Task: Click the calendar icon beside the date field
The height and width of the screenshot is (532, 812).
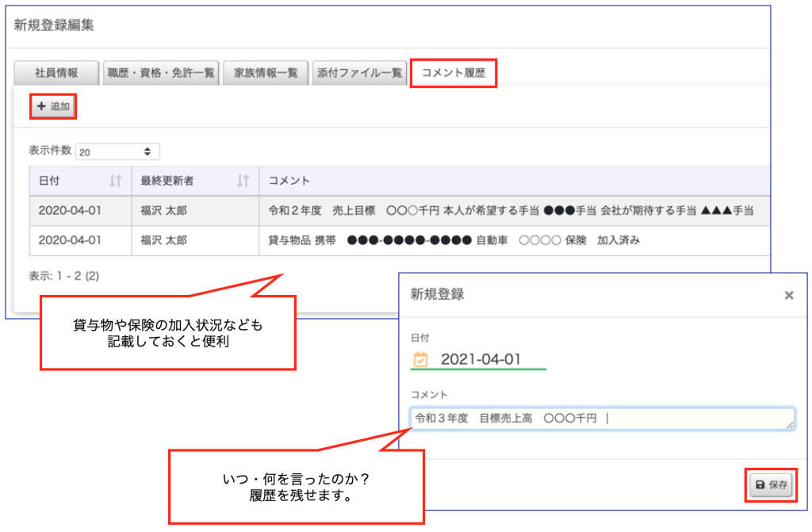Action: (x=420, y=359)
